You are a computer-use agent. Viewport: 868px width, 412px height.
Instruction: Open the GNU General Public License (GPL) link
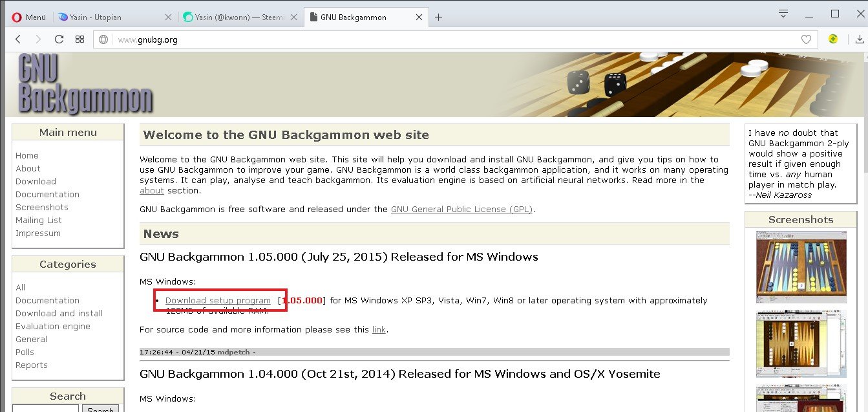[x=462, y=209]
